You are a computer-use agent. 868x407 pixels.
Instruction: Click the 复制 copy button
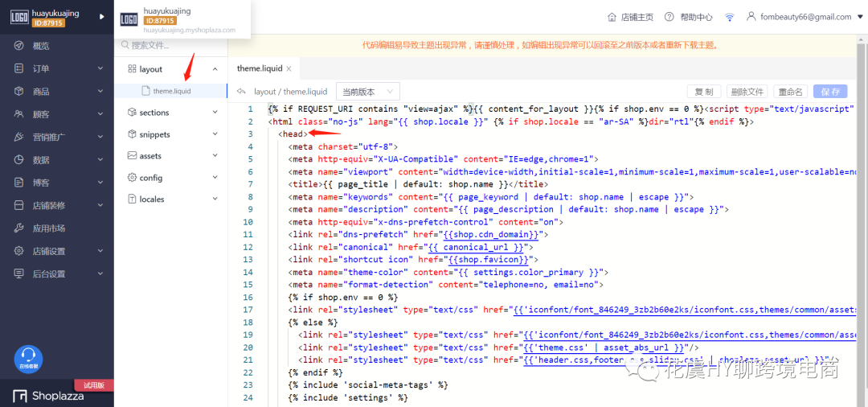(x=704, y=92)
